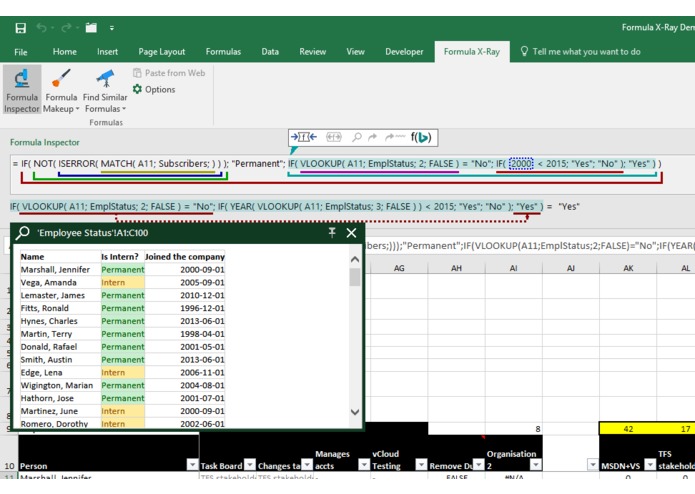
Task: Click 'Wigington, Marian' in the preview table
Action: pos(57,385)
